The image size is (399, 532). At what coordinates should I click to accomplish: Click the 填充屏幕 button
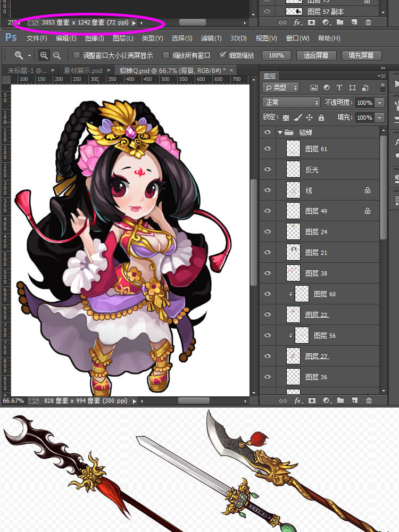pos(361,55)
